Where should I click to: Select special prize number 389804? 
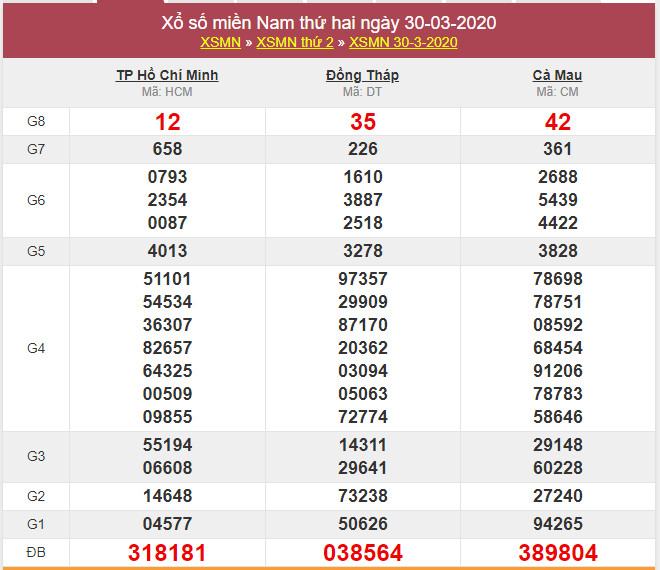coord(558,553)
